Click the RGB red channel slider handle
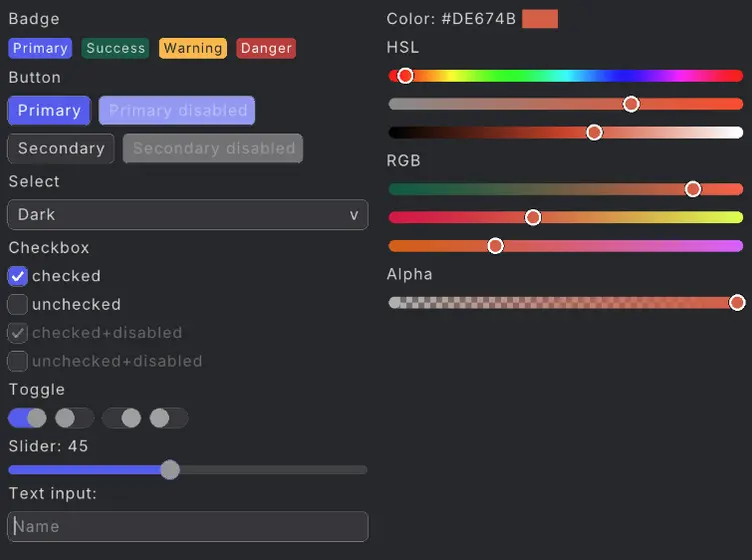 tap(693, 189)
